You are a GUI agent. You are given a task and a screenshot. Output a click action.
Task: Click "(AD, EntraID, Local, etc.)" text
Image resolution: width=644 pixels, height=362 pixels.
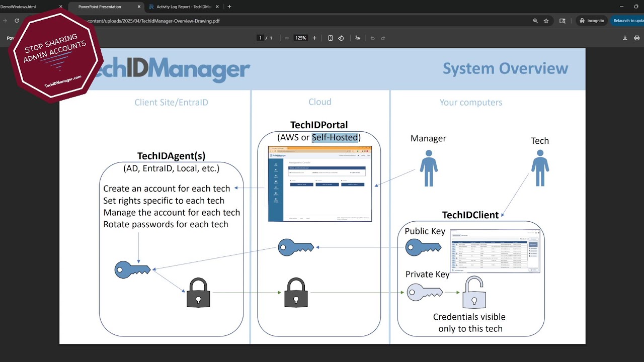[x=172, y=168]
